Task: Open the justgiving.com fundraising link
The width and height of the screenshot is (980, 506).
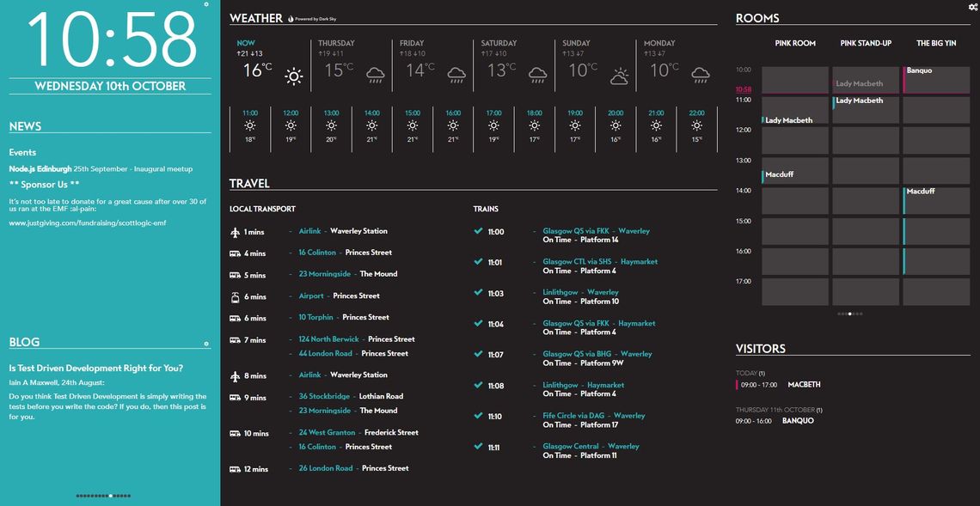Action: [x=88, y=223]
